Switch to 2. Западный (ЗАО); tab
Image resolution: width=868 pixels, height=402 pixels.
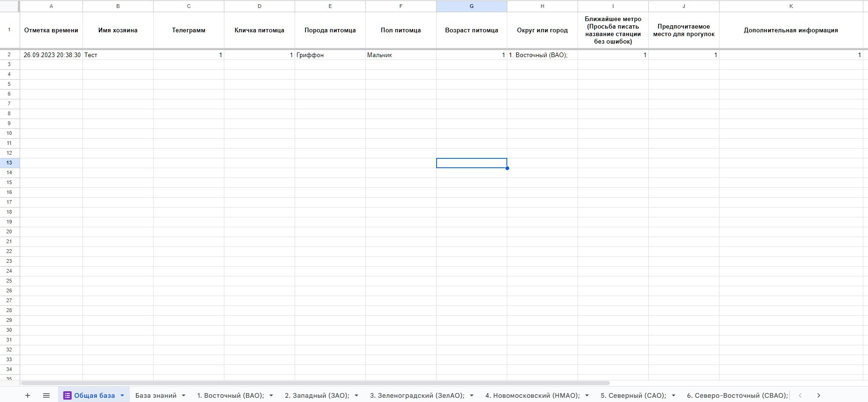[317, 395]
